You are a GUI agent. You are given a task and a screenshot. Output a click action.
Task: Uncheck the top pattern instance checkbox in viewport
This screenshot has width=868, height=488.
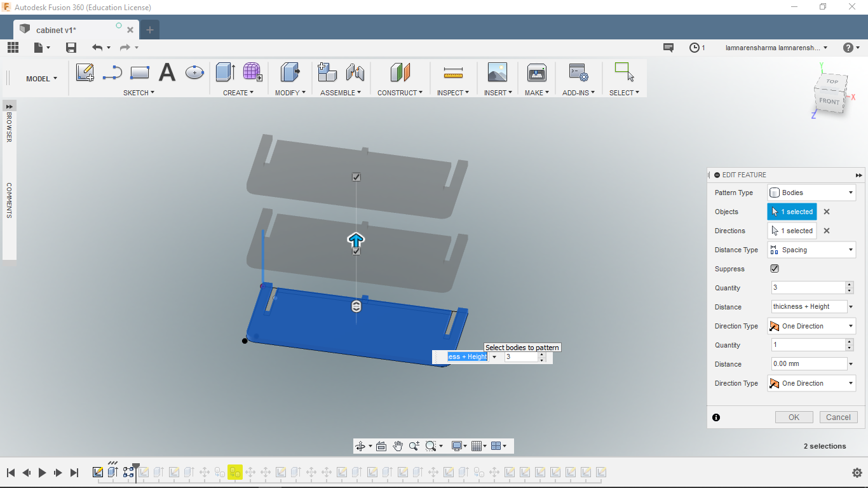(x=356, y=177)
